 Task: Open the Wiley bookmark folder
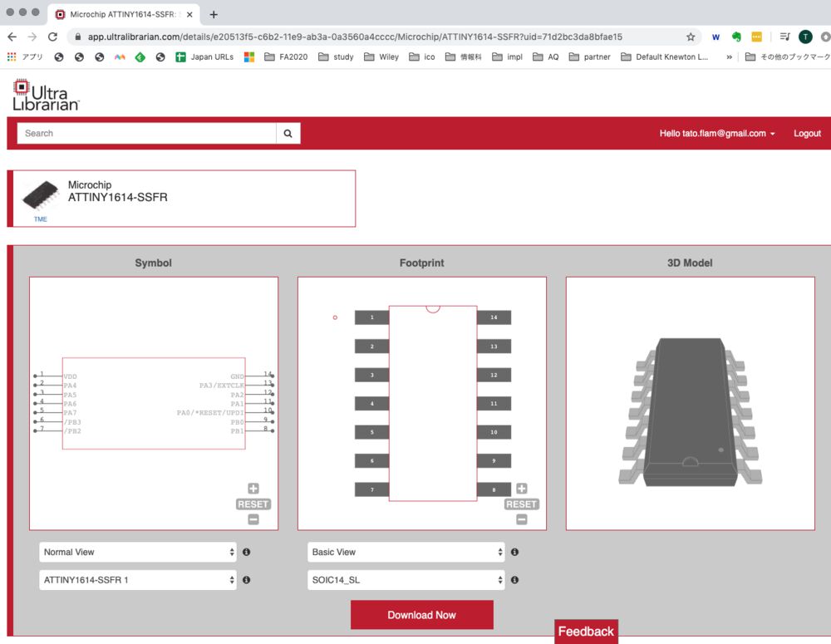(x=381, y=57)
